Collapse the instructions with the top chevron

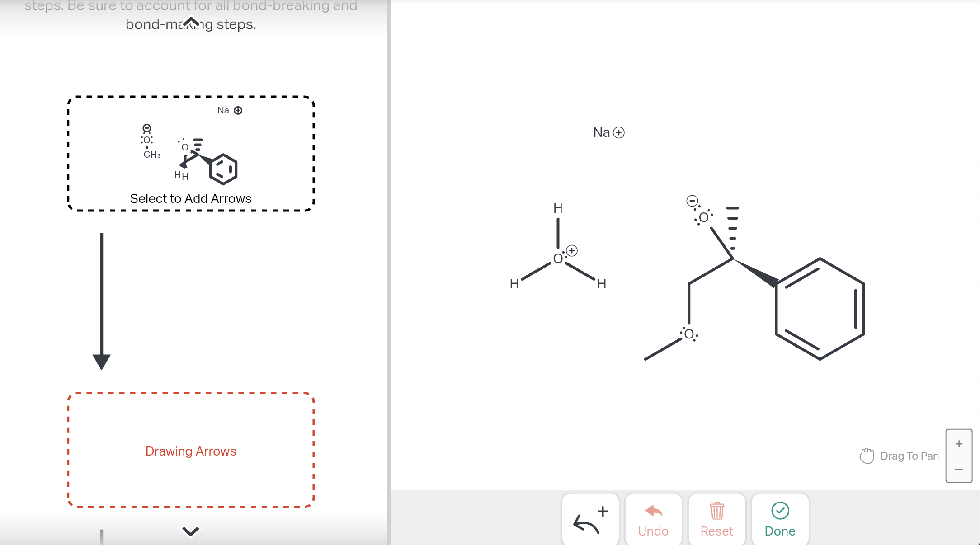point(191,20)
